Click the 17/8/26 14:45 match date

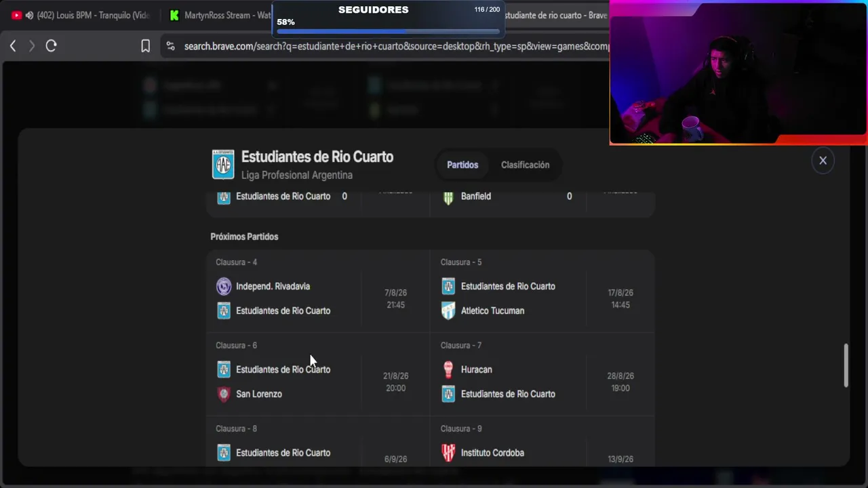[x=620, y=299]
